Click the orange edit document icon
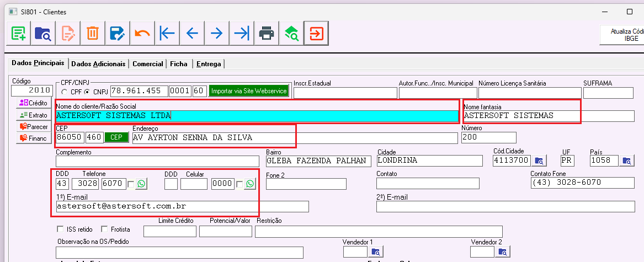This screenshot has width=644, height=262. tap(68, 33)
